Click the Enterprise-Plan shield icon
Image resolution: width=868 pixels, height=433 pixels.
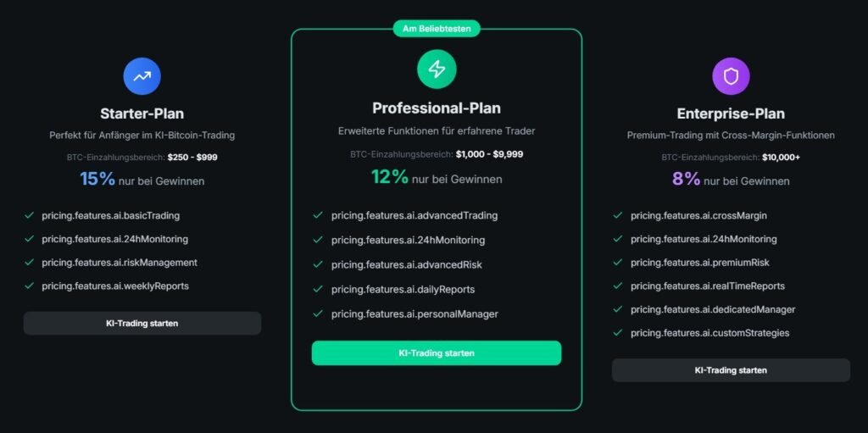[x=731, y=76]
